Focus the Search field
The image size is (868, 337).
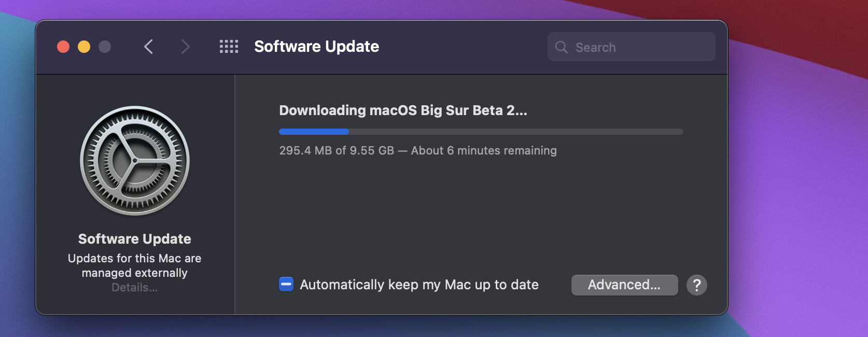click(632, 47)
